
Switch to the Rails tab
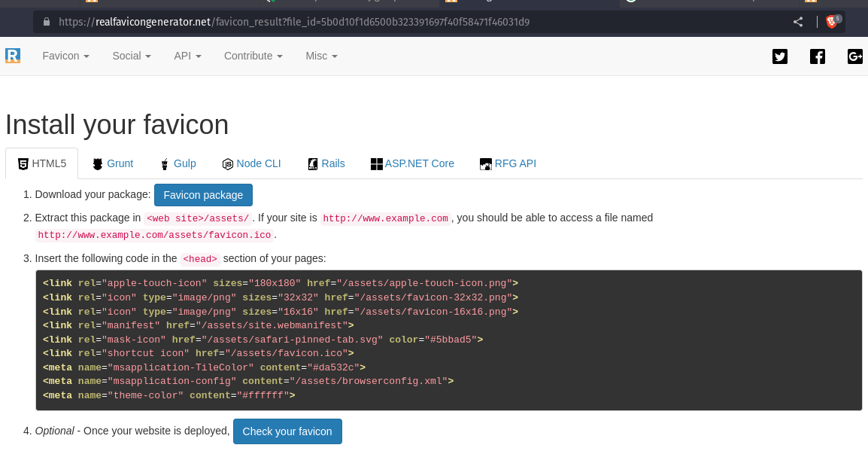pos(326,164)
